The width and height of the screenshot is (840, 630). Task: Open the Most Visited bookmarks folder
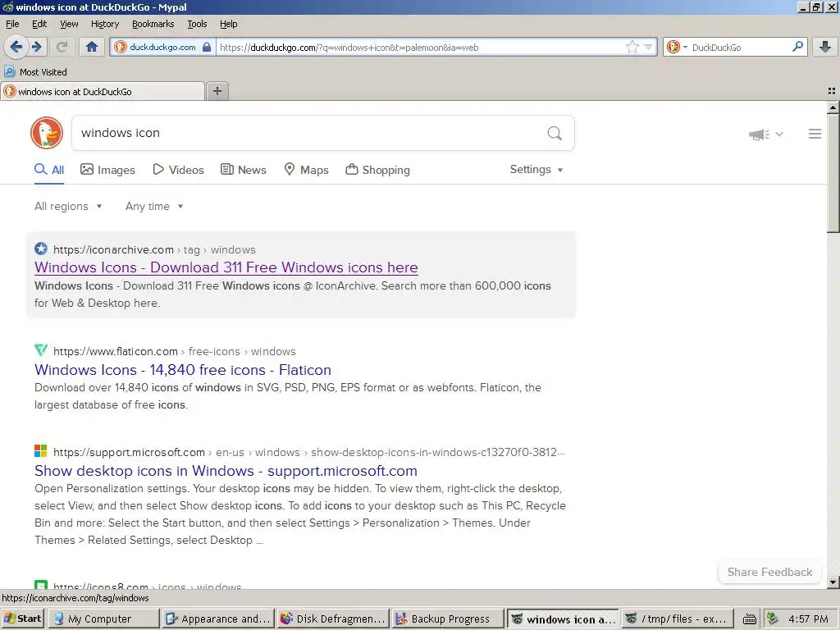click(36, 72)
